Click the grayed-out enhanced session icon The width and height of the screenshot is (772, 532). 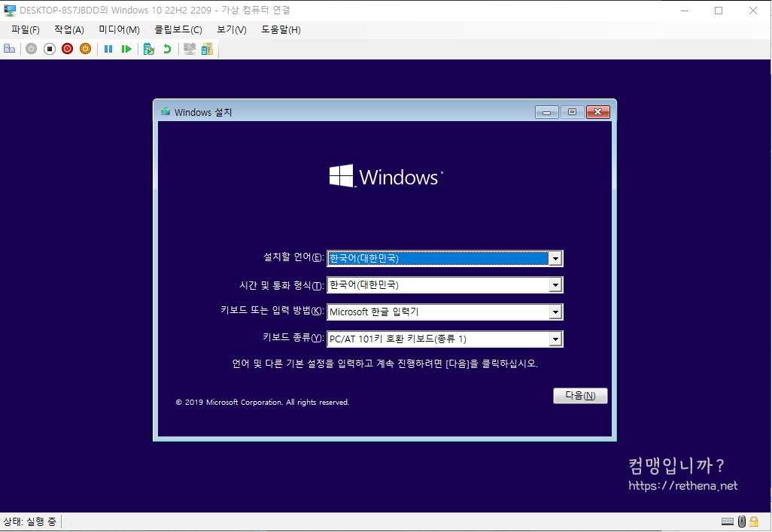coord(190,49)
